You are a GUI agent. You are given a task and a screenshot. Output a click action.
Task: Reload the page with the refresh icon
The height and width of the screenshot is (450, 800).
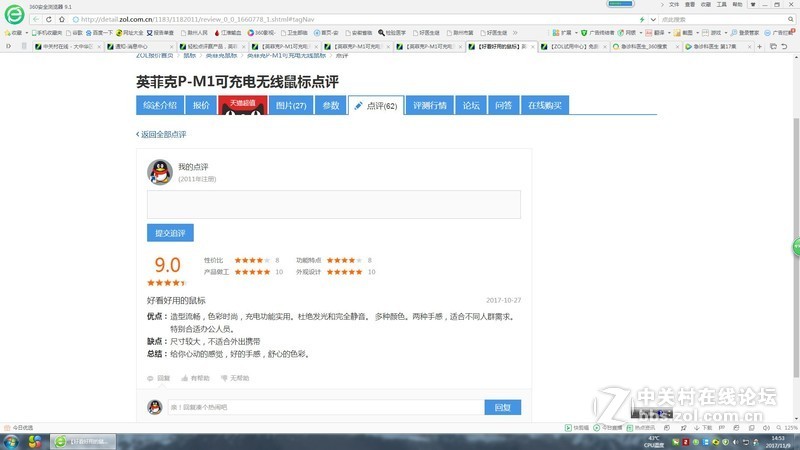pyautogui.click(x=48, y=19)
